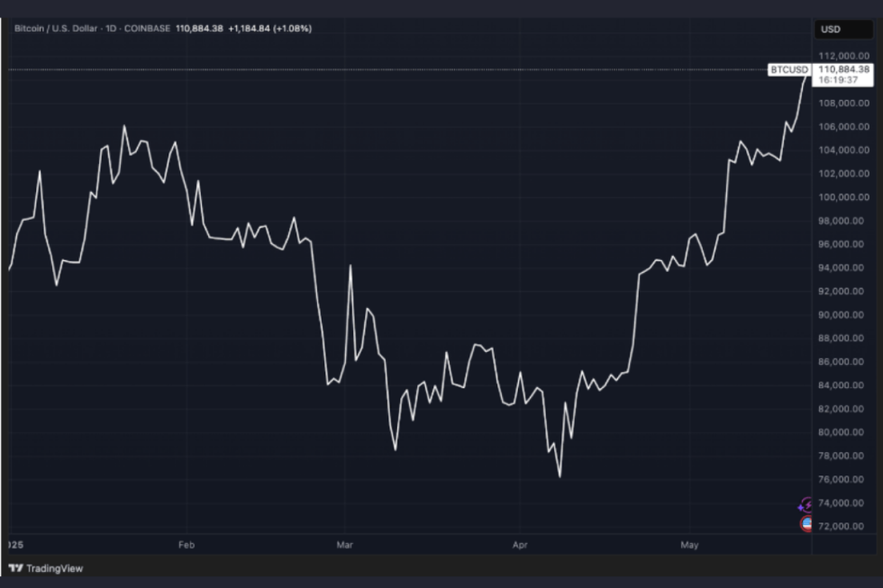
Task: Open the USD currency dropdown
Action: [x=843, y=29]
